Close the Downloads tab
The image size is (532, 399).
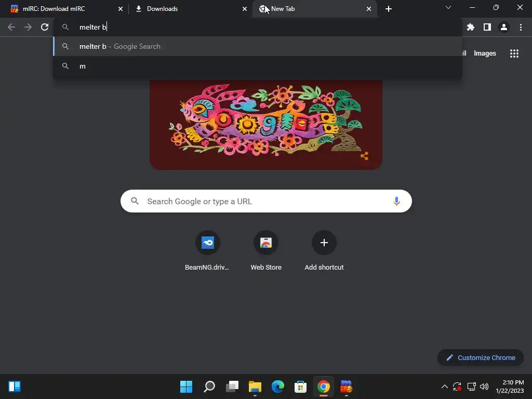(x=245, y=9)
